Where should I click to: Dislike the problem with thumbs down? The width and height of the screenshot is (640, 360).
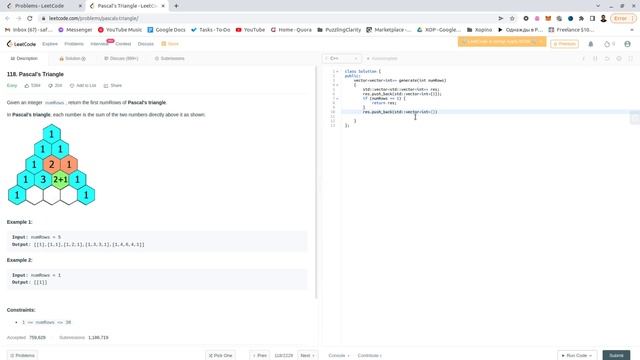point(50,86)
